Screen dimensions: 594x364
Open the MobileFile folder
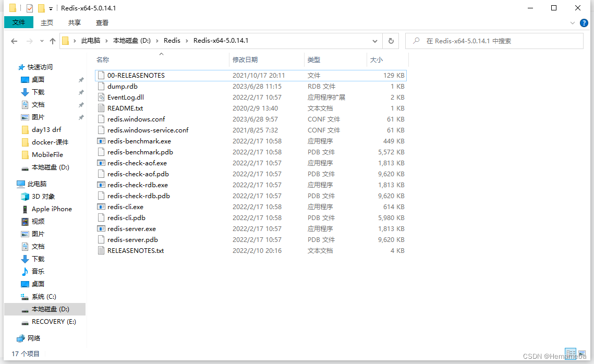pyautogui.click(x=47, y=154)
